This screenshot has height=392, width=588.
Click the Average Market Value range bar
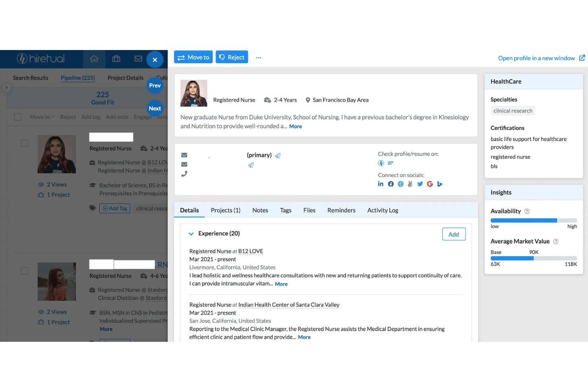point(534,259)
